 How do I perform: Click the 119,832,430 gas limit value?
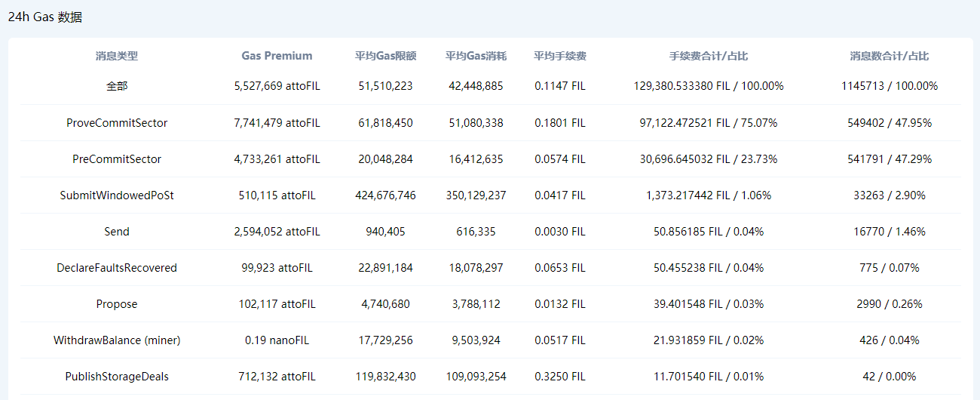pyautogui.click(x=385, y=376)
